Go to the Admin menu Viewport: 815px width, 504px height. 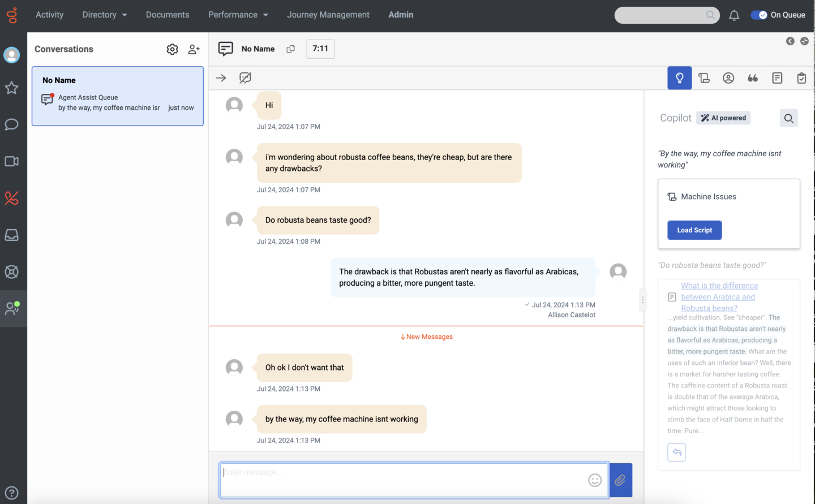click(401, 15)
